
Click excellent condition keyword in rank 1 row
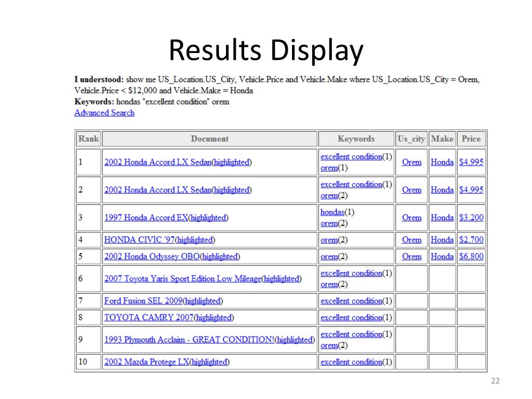[x=351, y=157]
